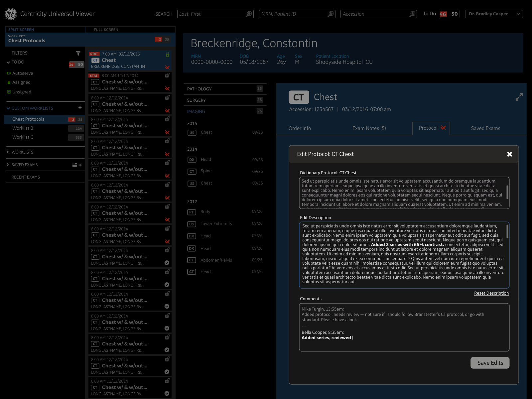Open the Exam Notes (5) tab
Viewport: 532px width, 399px height.
point(369,128)
